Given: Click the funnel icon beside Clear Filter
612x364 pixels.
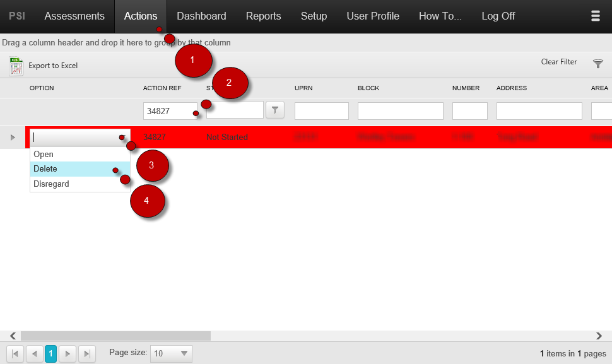Looking at the screenshot, I should coord(598,63).
